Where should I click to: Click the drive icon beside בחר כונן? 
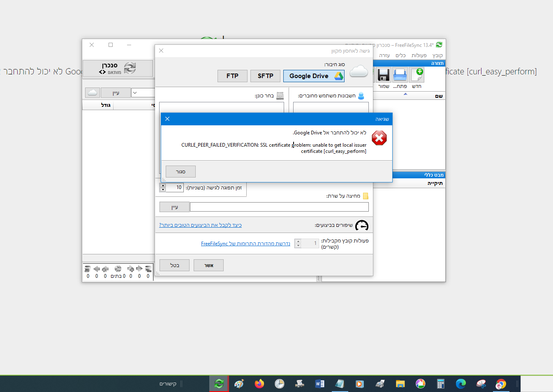tap(280, 96)
